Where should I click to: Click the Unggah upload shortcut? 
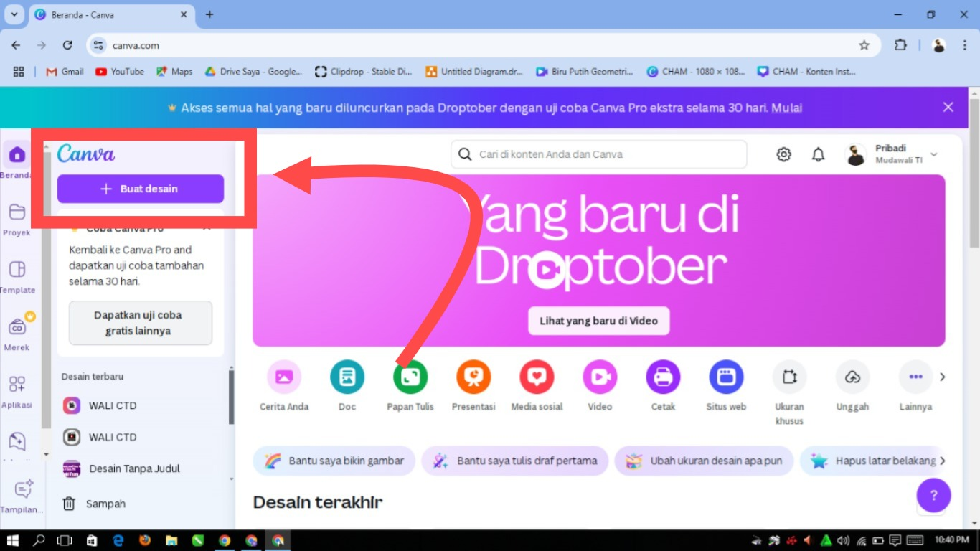coord(852,386)
